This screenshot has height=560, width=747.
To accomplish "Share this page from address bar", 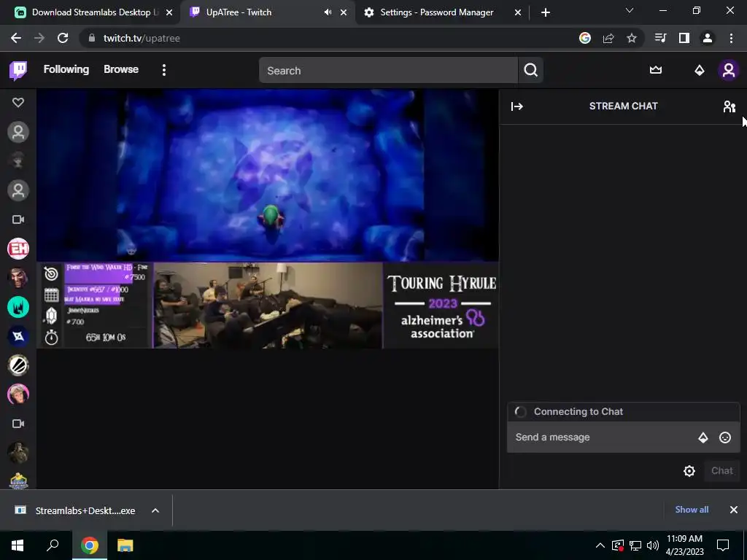I will (608, 38).
